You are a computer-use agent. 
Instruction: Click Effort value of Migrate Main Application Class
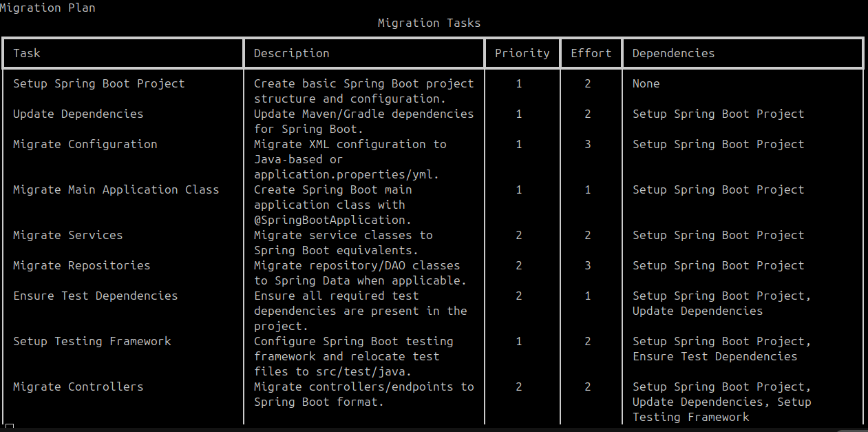coord(588,189)
